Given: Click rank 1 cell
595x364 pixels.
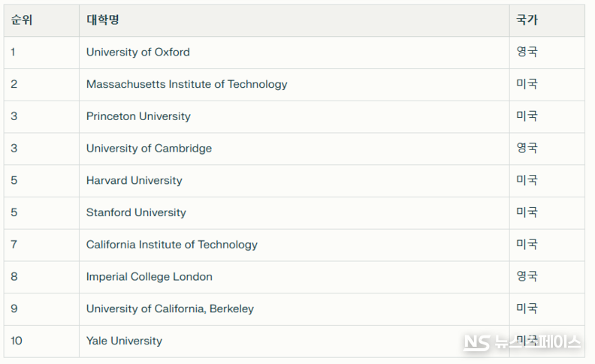Looking at the screenshot, I should (x=14, y=53).
